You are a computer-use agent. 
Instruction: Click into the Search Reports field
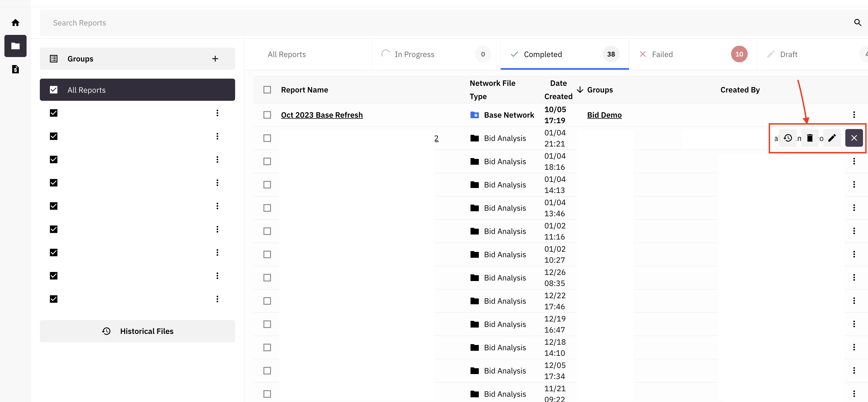click(x=445, y=23)
